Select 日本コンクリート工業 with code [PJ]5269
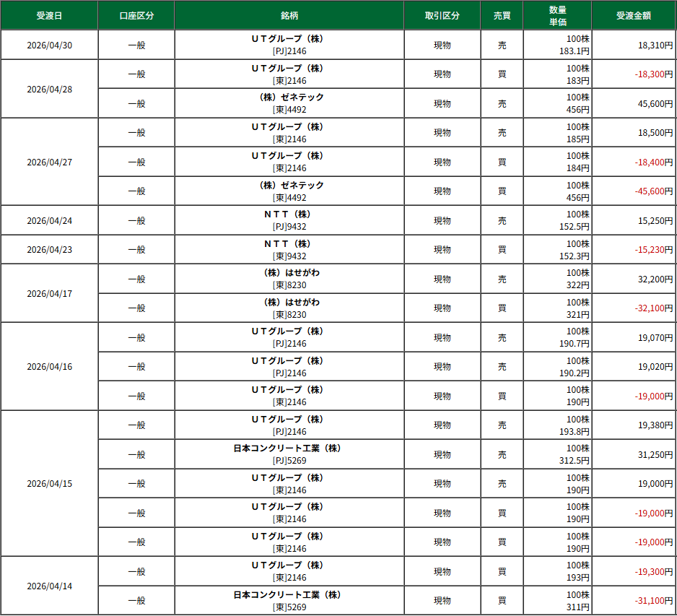 289,454
